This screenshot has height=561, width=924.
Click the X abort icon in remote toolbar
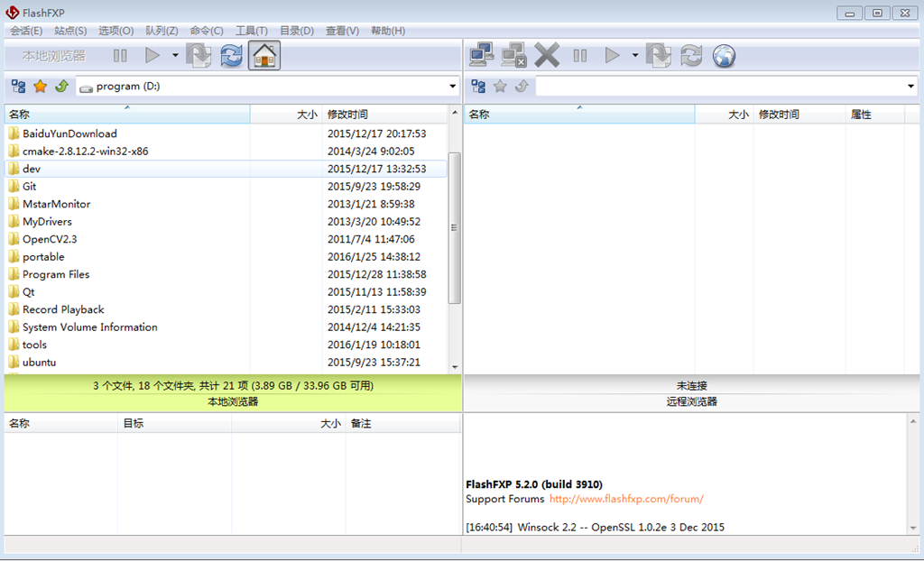(x=547, y=56)
